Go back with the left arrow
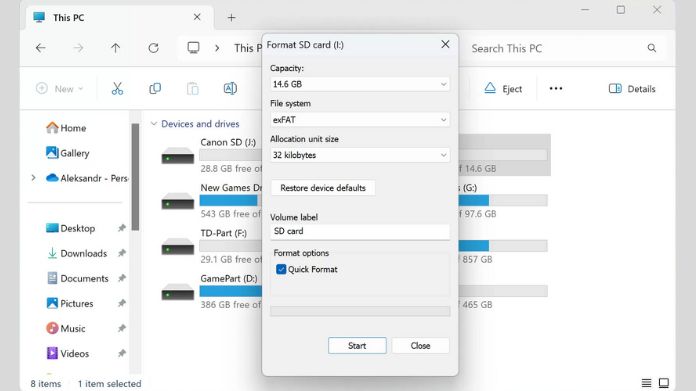Viewport: 696px width, 391px height. coord(40,48)
